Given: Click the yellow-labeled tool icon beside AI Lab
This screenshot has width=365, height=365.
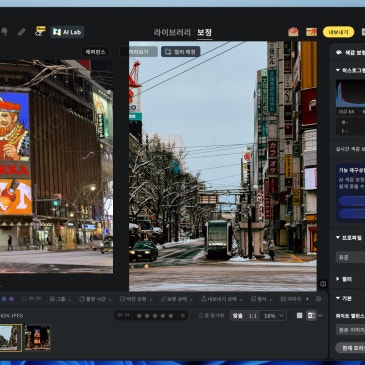Looking at the screenshot, I should pyautogui.click(x=40, y=31).
